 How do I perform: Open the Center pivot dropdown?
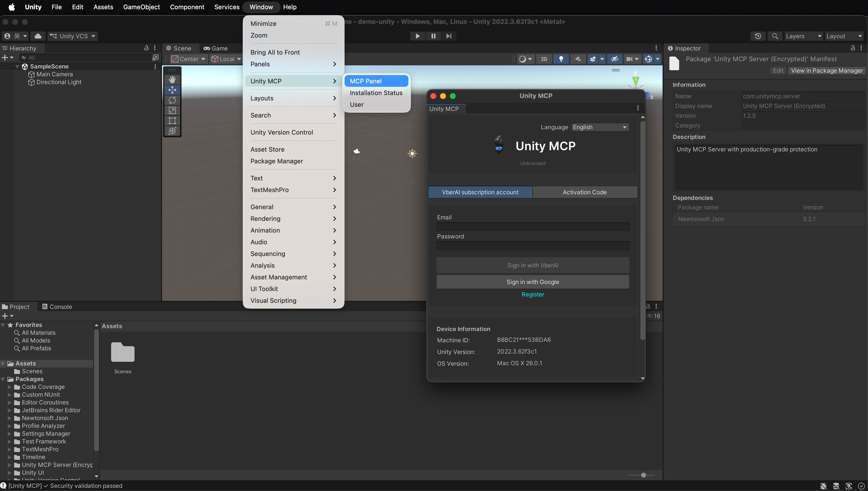pos(188,59)
